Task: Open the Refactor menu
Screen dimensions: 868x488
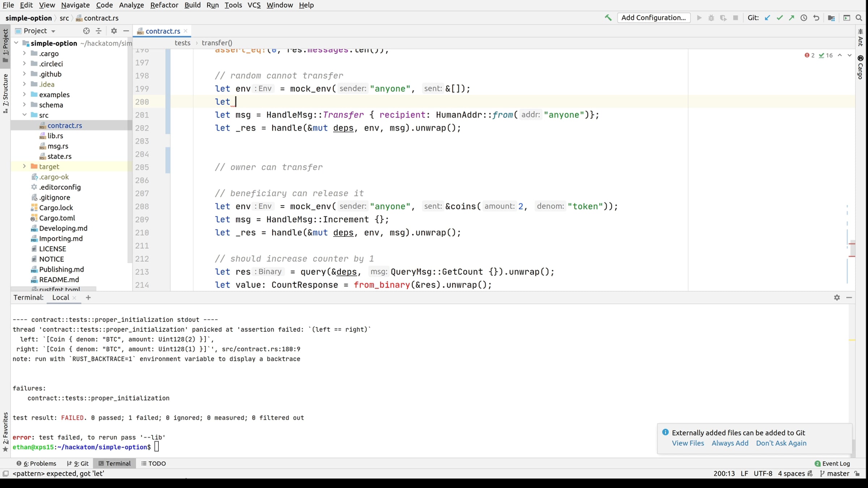Action: (x=164, y=5)
